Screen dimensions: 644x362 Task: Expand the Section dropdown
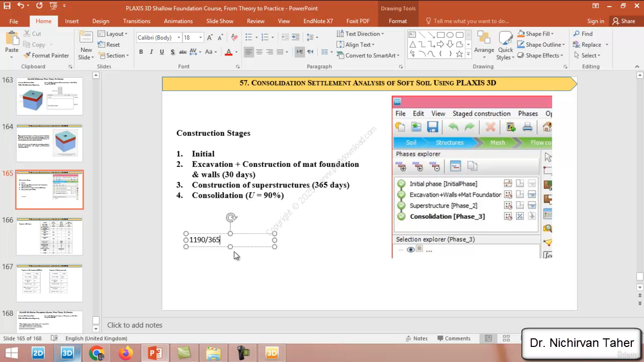[x=114, y=55]
